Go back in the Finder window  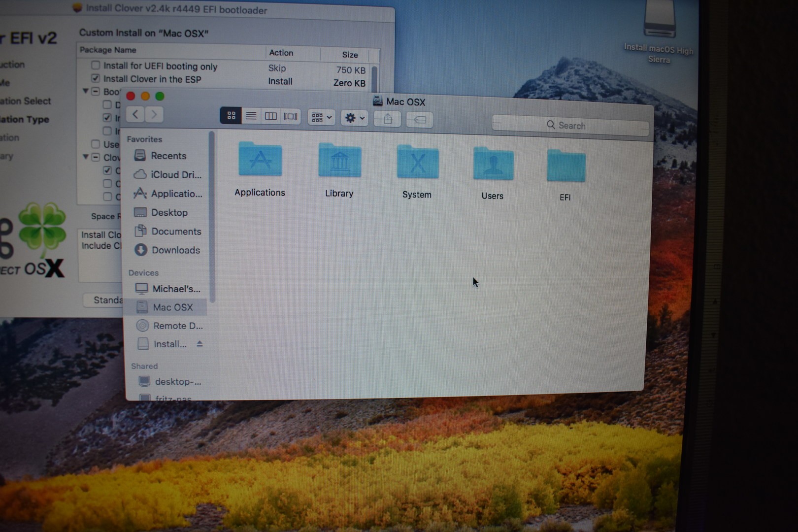[135, 114]
